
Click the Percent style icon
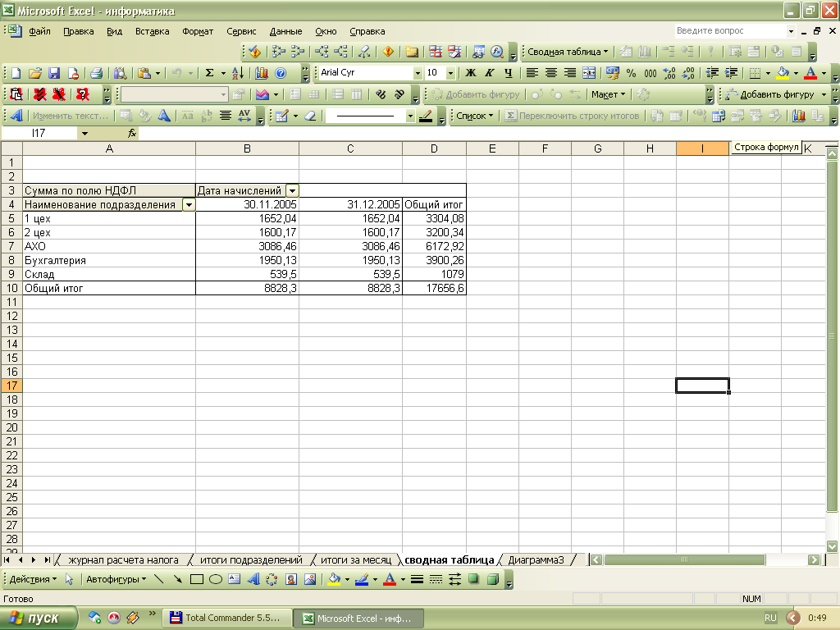pos(632,73)
